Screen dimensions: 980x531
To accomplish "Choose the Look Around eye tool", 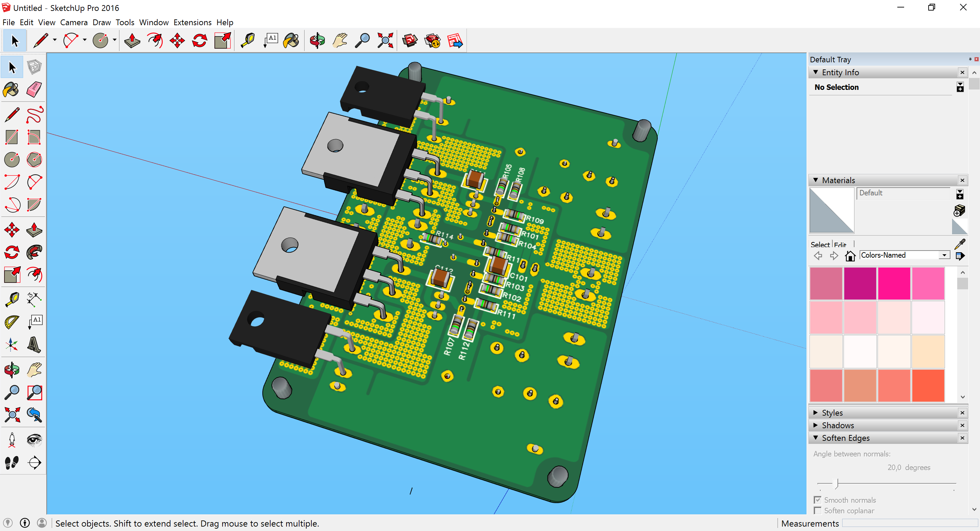I will click(34, 440).
